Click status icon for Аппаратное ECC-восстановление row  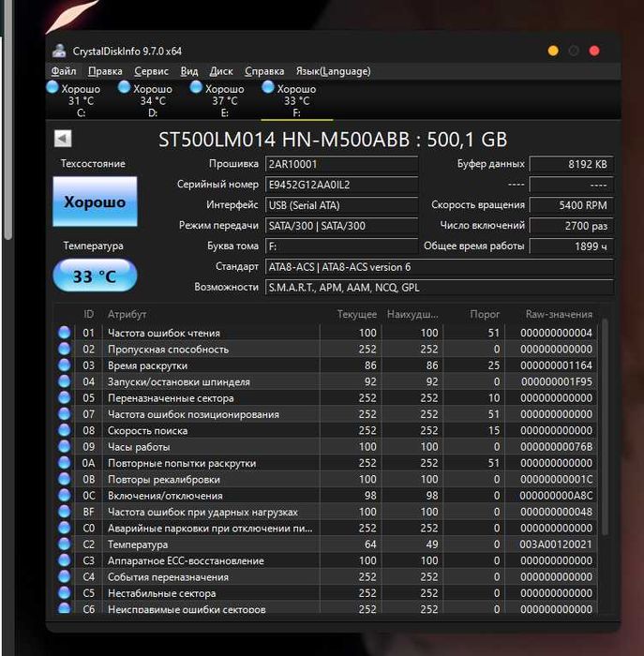coord(64,560)
